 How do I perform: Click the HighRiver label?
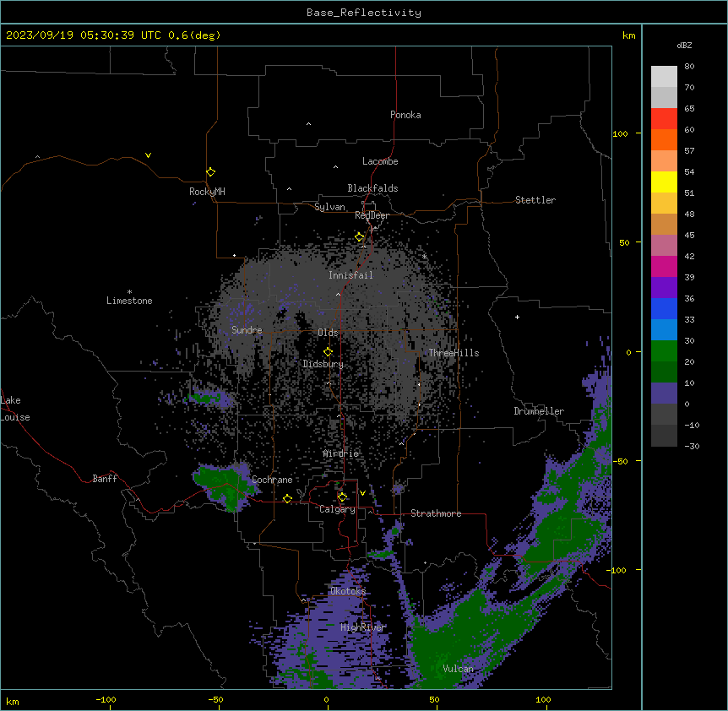[363, 627]
